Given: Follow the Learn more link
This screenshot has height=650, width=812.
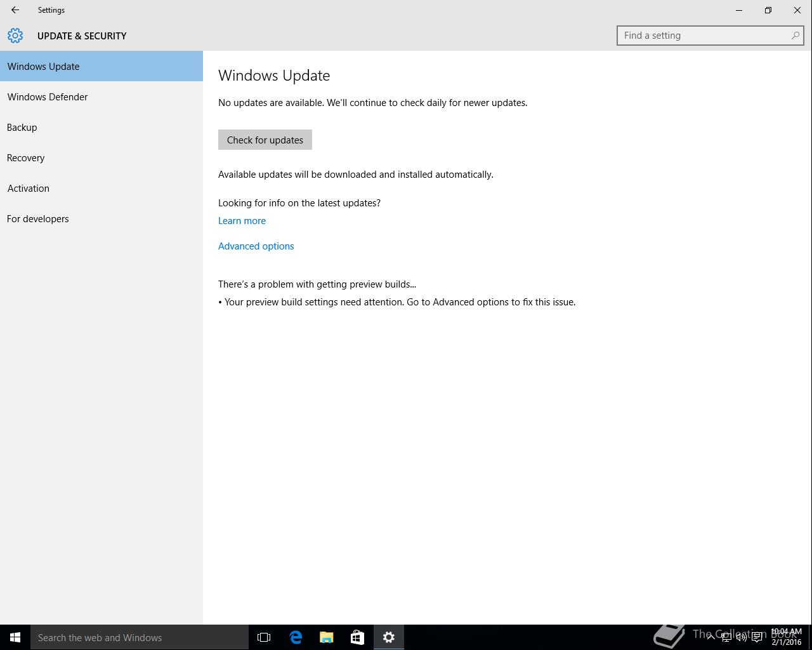Looking at the screenshot, I should click(242, 221).
